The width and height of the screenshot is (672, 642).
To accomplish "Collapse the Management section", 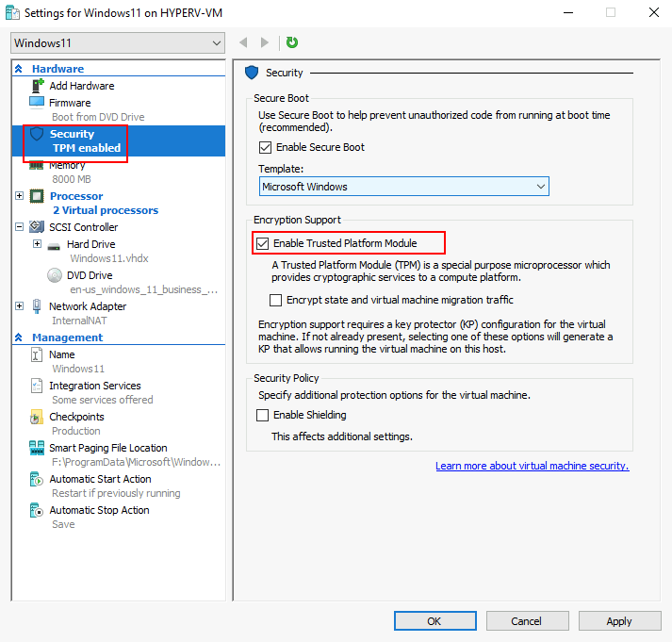I will click(x=19, y=337).
